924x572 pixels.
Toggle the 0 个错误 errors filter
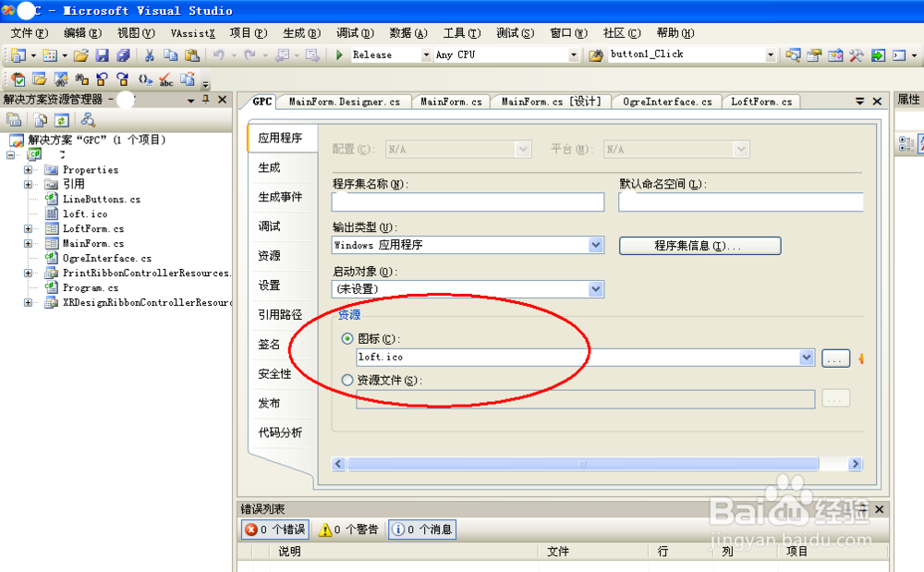[x=275, y=529]
